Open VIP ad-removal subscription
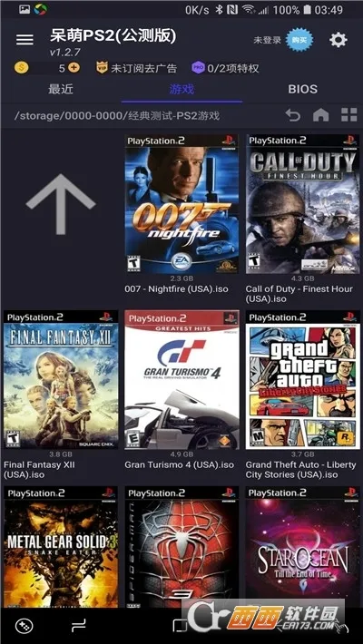 click(136, 68)
